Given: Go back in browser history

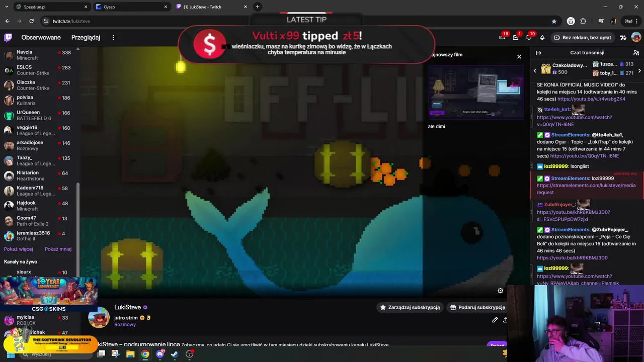Looking at the screenshot, I should (7, 21).
